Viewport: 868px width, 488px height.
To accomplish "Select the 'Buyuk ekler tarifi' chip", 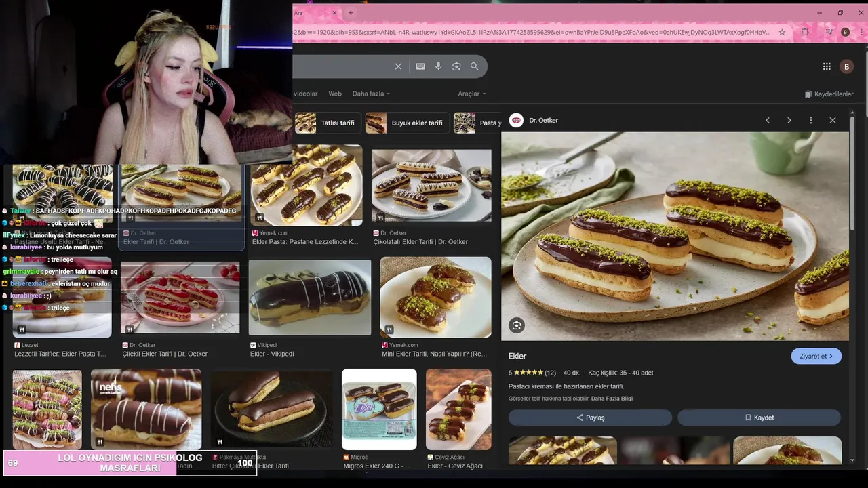I will (x=407, y=123).
